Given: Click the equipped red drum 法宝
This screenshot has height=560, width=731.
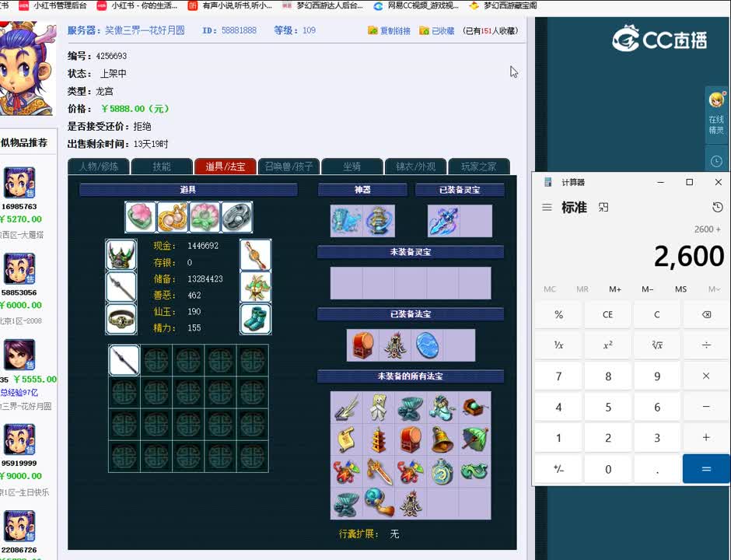Looking at the screenshot, I should click(x=362, y=345).
